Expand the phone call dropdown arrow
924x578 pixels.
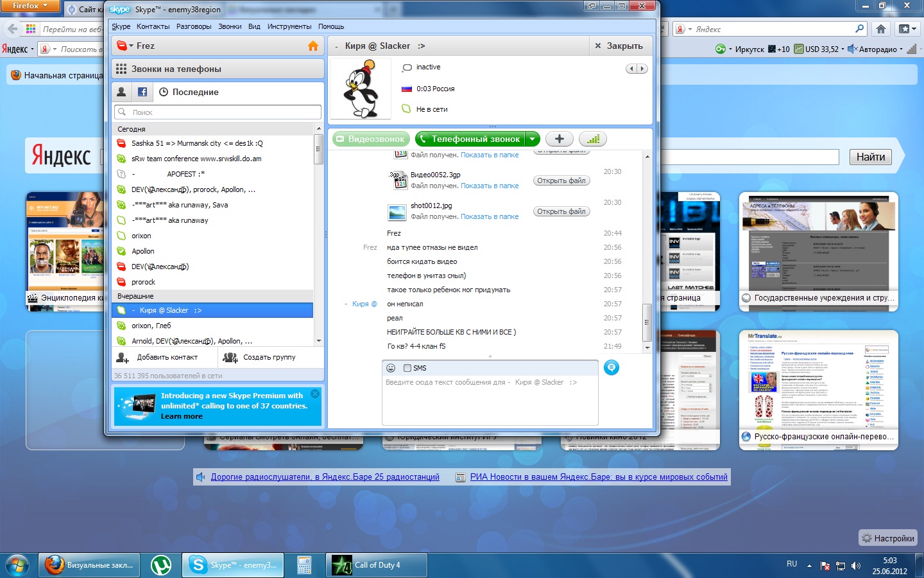pyautogui.click(x=533, y=139)
